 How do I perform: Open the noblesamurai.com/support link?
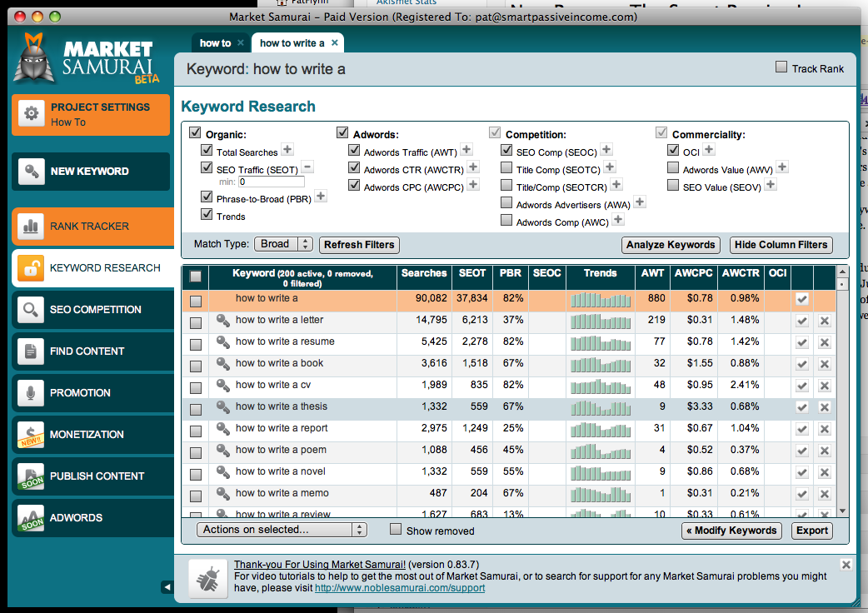(x=400, y=588)
